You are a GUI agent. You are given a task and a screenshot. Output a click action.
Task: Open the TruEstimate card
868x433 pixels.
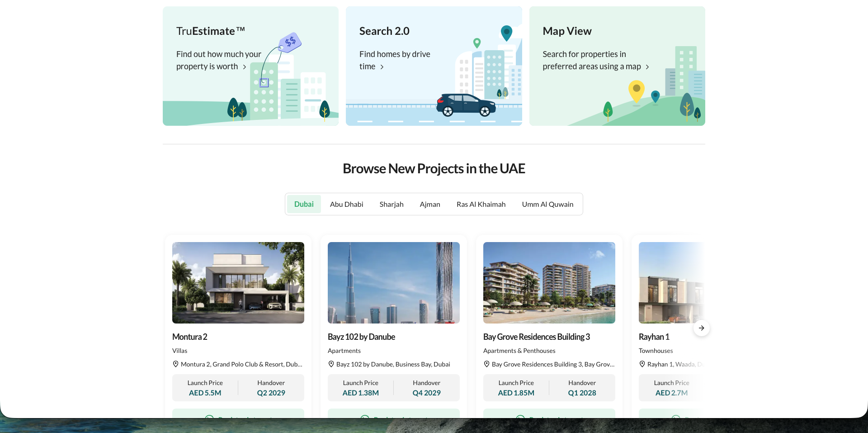250,66
